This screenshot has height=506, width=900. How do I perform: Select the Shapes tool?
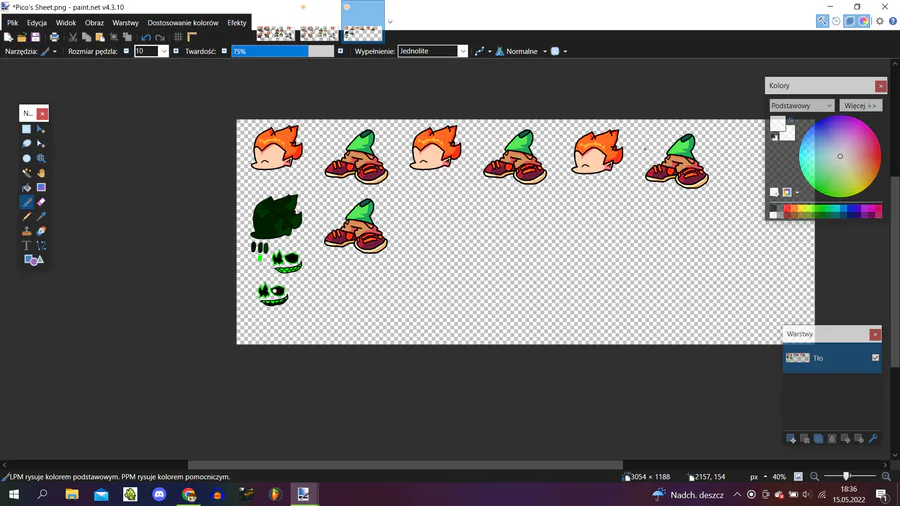point(33,260)
